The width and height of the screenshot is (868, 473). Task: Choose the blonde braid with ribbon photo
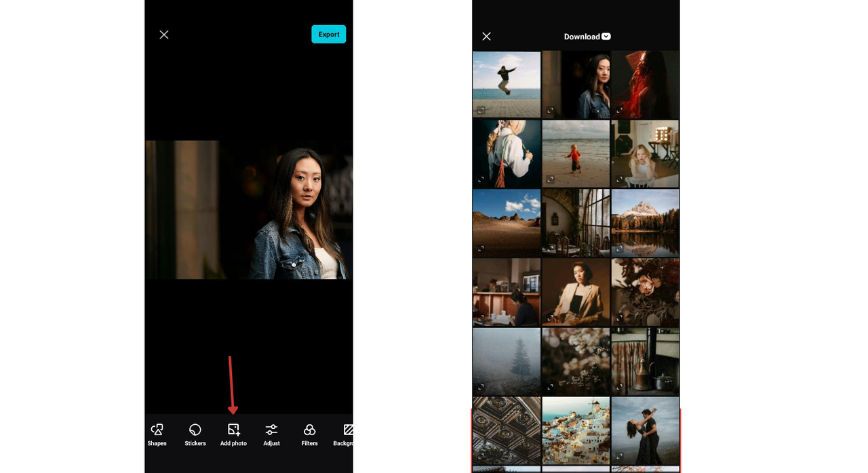pos(507,154)
